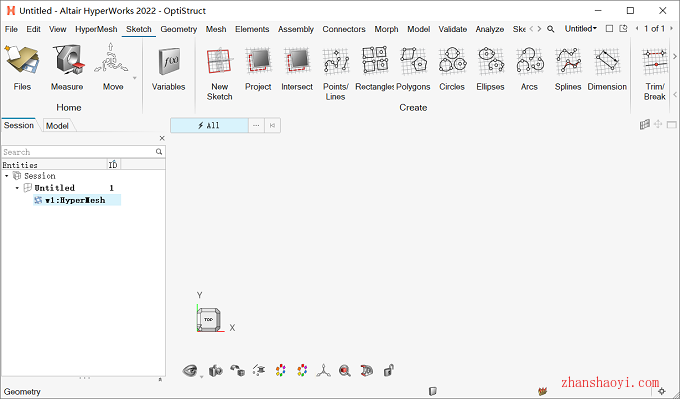The width and height of the screenshot is (680, 399).
Task: Click the red magnifier find icon
Action: (345, 371)
